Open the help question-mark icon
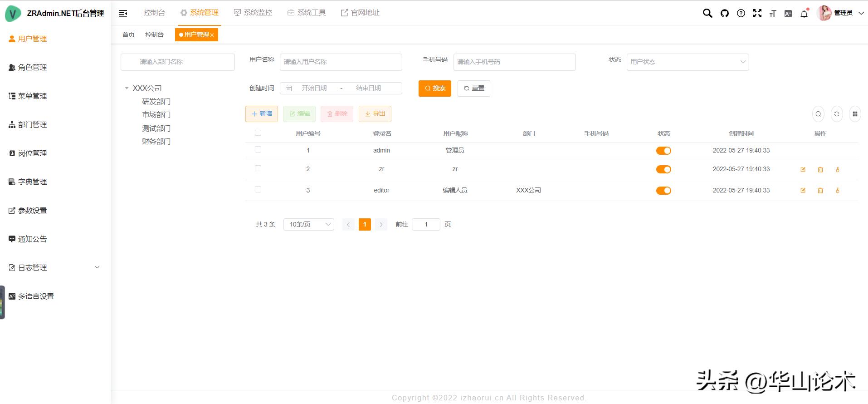The image size is (868, 404). click(x=741, y=13)
